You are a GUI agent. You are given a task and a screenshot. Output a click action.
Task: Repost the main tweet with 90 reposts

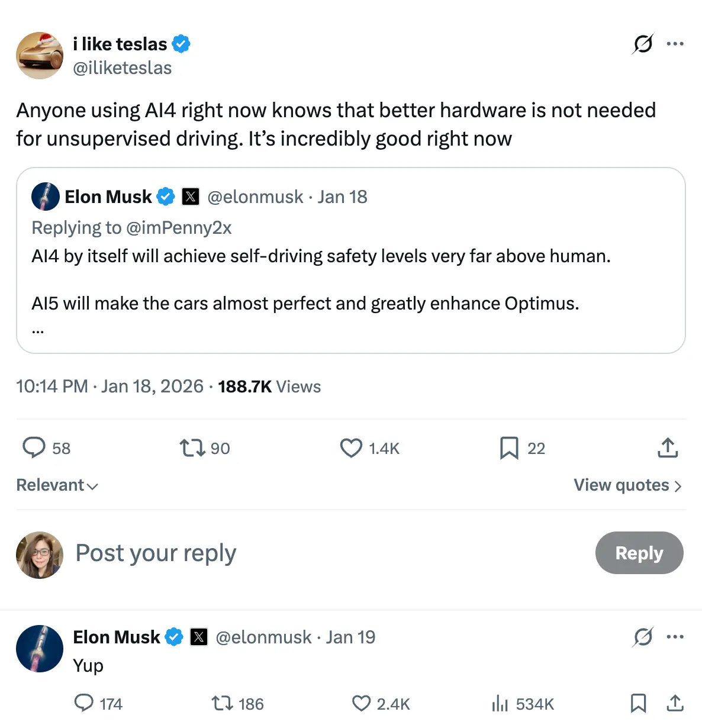pyautogui.click(x=192, y=448)
